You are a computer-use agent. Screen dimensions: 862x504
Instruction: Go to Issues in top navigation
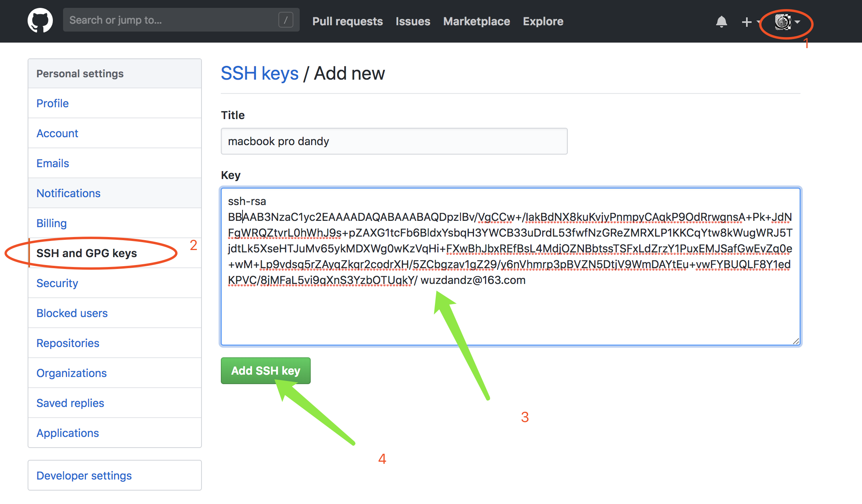tap(413, 21)
